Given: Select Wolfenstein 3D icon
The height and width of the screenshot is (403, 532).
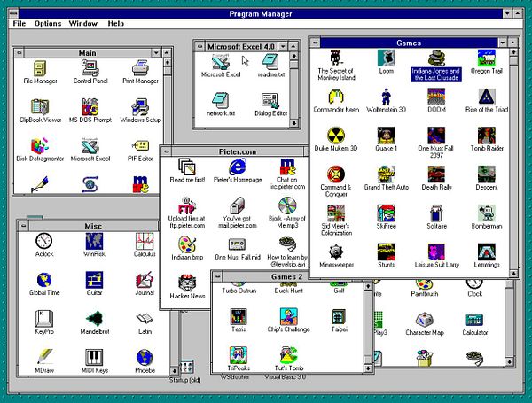Looking at the screenshot, I should pos(386,100).
